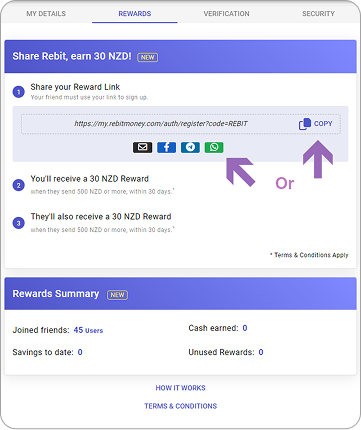The width and height of the screenshot is (361, 430).
Task: Share reward link via email icon
Action: [143, 147]
